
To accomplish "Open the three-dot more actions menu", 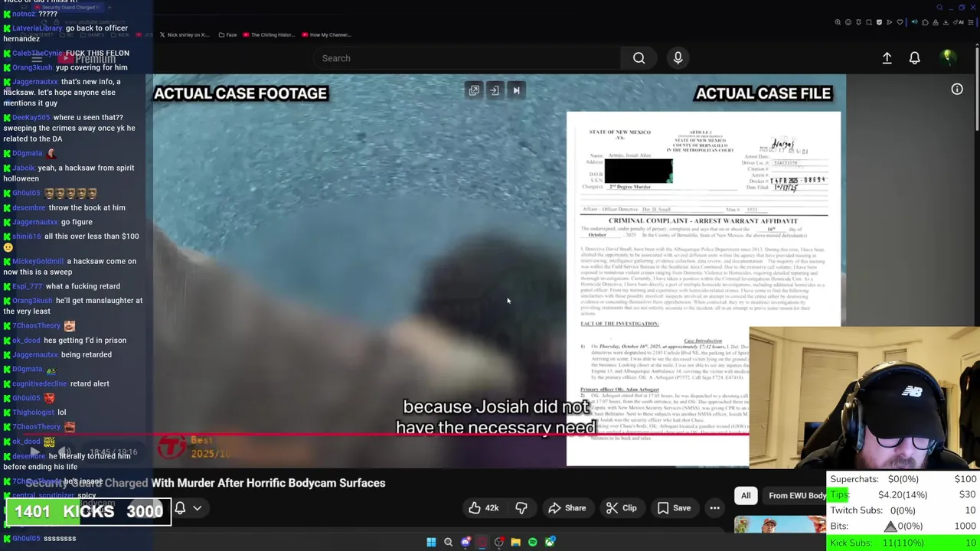I will pyautogui.click(x=714, y=508).
